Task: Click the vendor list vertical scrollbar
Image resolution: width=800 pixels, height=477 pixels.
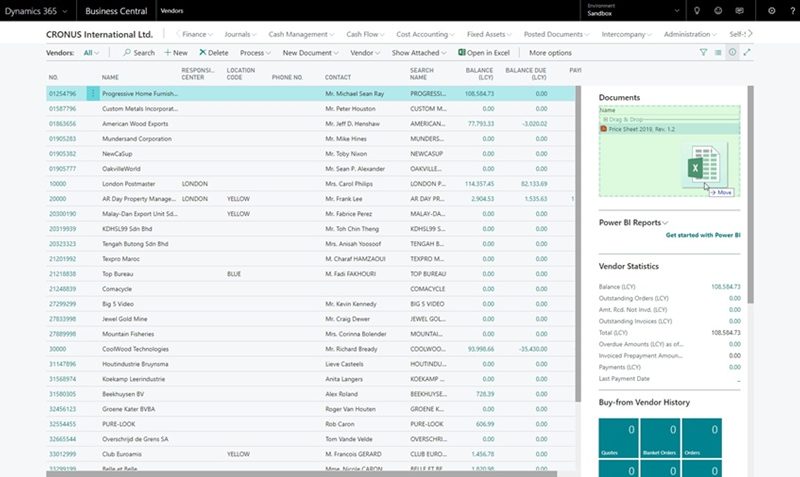Action: pyautogui.click(x=578, y=243)
